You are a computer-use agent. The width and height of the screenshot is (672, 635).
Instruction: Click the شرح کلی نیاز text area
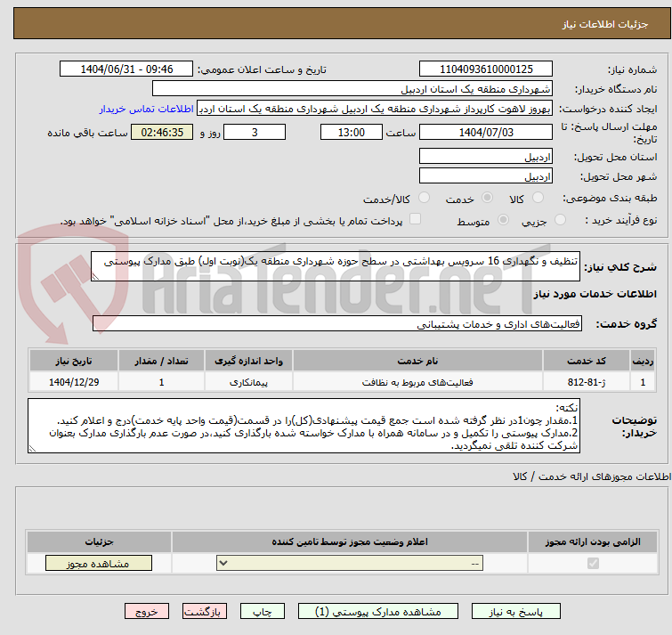click(x=336, y=266)
